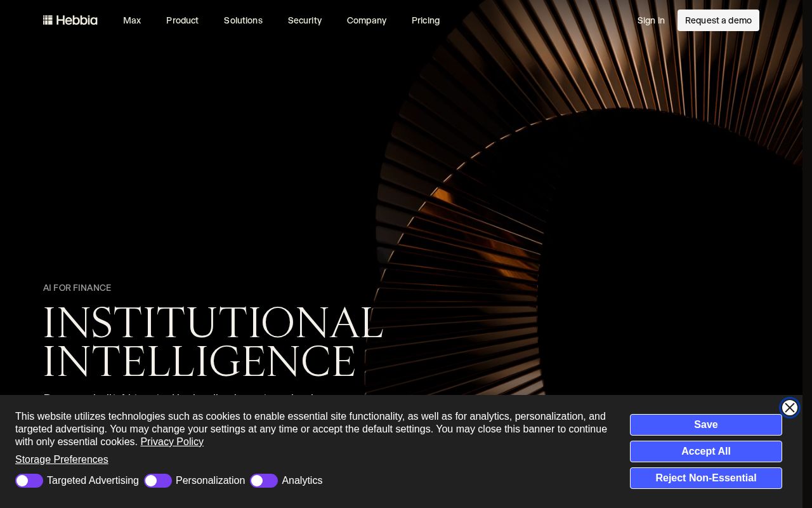Open the Storage Preferences link
The height and width of the screenshot is (508, 812).
click(x=62, y=460)
